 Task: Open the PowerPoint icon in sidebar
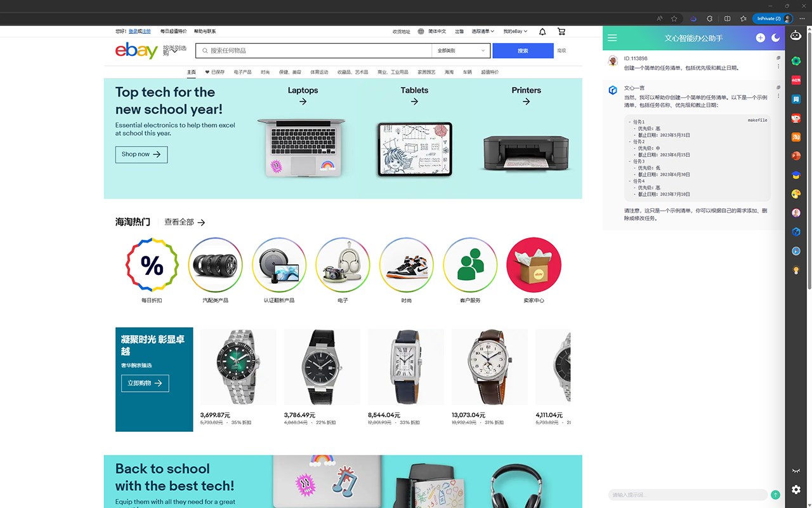click(x=796, y=156)
